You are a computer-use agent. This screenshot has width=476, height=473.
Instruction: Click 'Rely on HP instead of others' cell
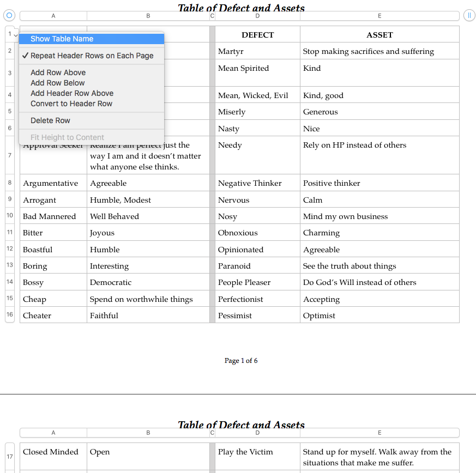(x=379, y=155)
